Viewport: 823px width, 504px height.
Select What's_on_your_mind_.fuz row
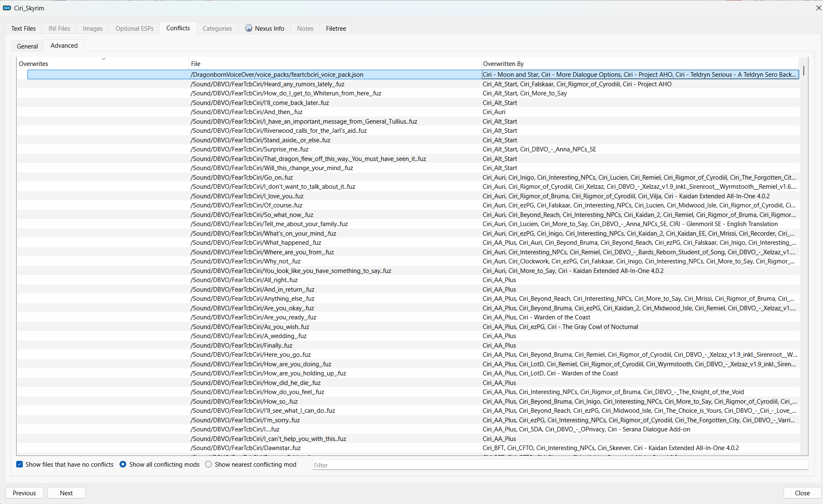click(408, 234)
